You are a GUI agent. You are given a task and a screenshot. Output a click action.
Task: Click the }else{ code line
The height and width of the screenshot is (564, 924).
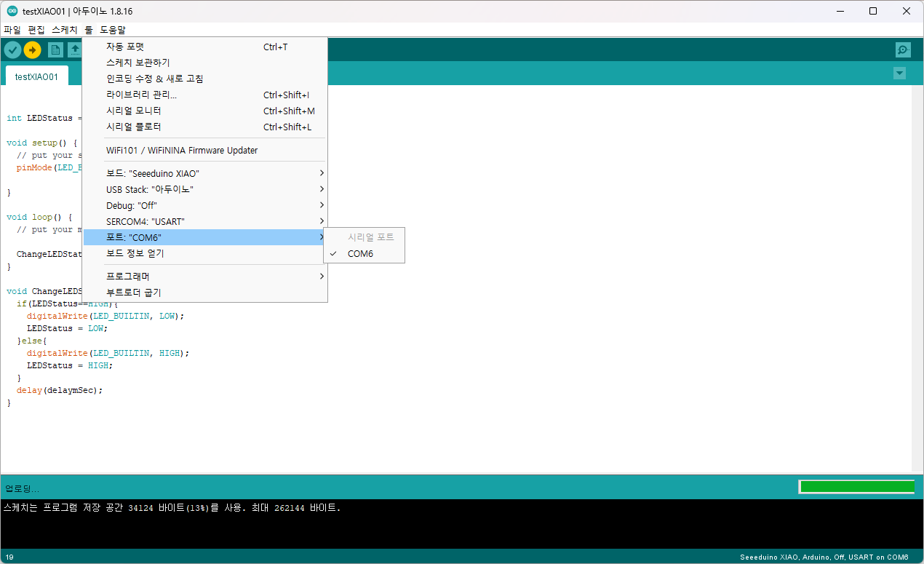click(x=32, y=341)
